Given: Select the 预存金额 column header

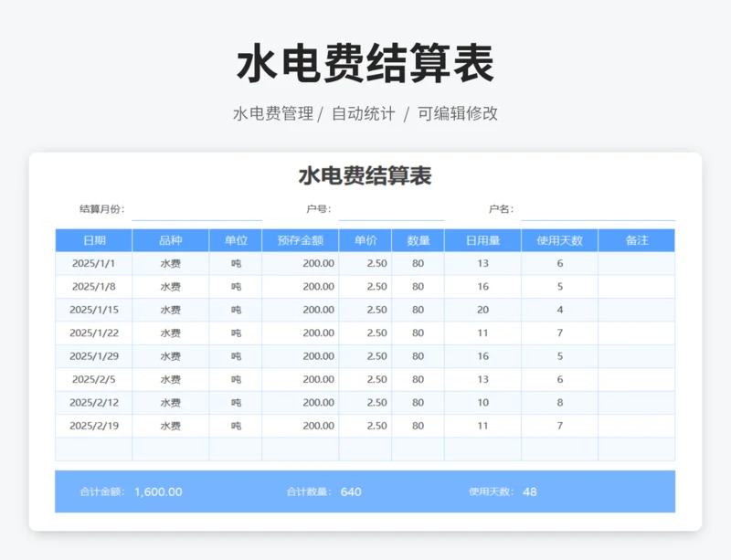Looking at the screenshot, I should tap(301, 240).
